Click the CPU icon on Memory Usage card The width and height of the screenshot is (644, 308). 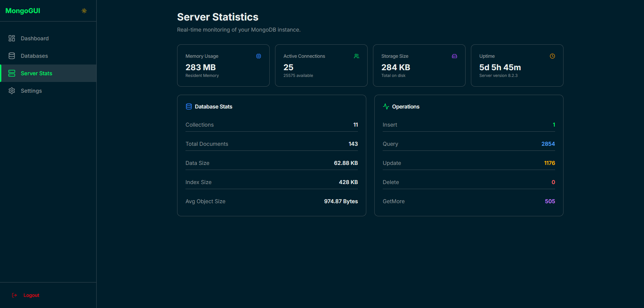tap(258, 56)
